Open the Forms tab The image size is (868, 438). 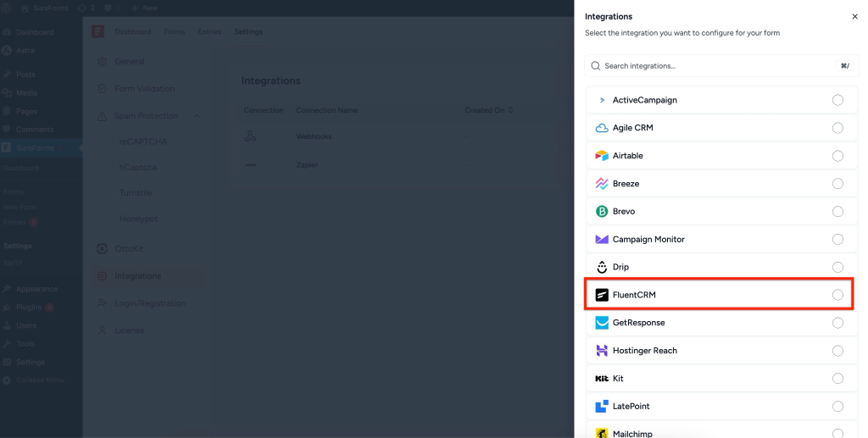175,31
